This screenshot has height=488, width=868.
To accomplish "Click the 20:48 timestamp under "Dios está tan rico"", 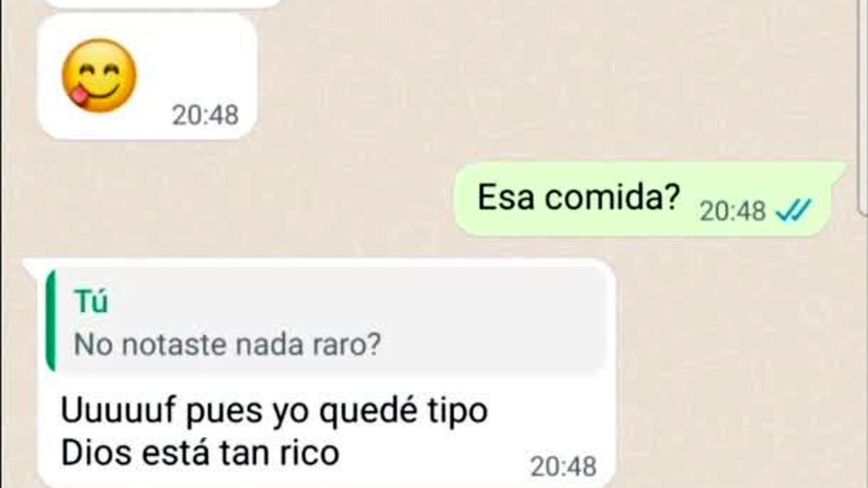I will coord(563,466).
